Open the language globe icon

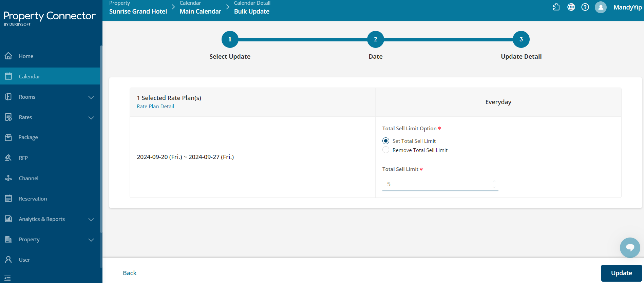[571, 7]
